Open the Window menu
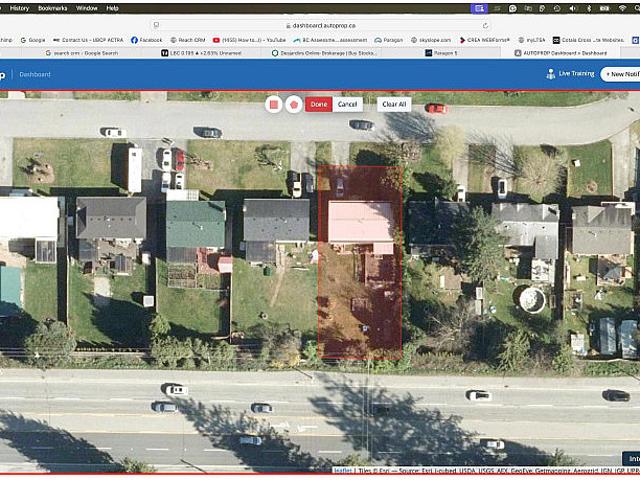 coord(87,7)
